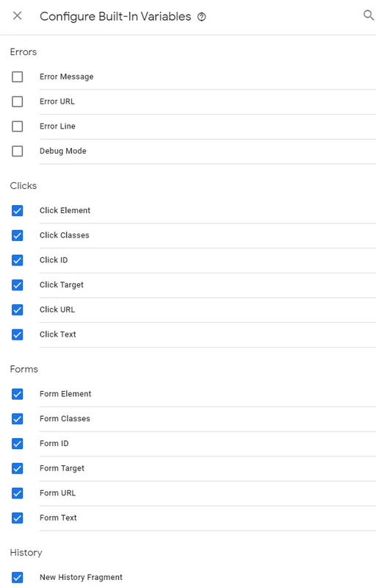Deselect the Form ID checkbox

[x=17, y=444]
